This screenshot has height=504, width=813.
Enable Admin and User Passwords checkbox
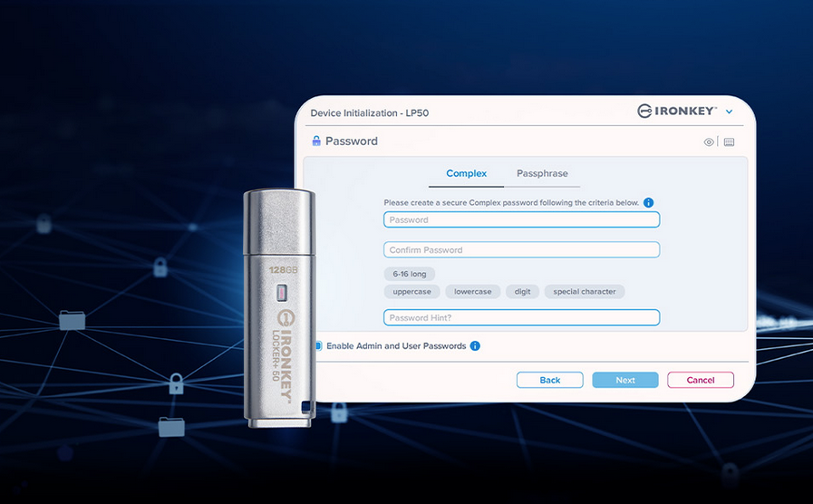click(x=318, y=345)
